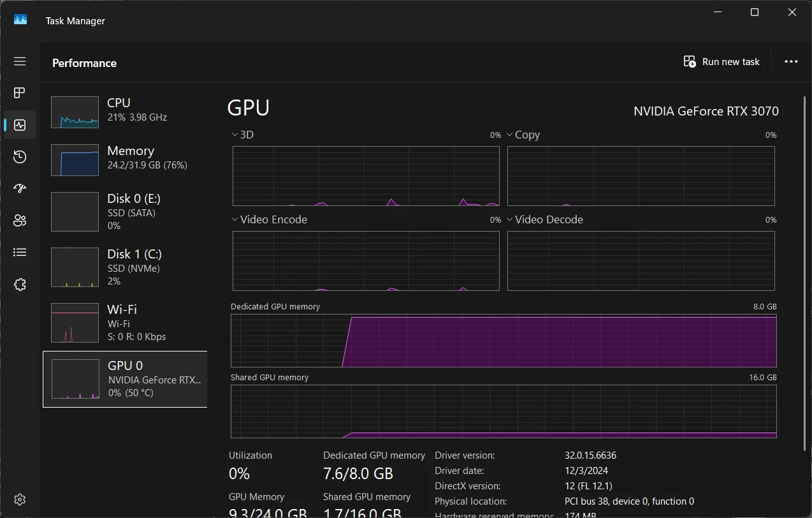This screenshot has height=518, width=812.
Task: Go to the Processes page icon
Action: tap(20, 93)
